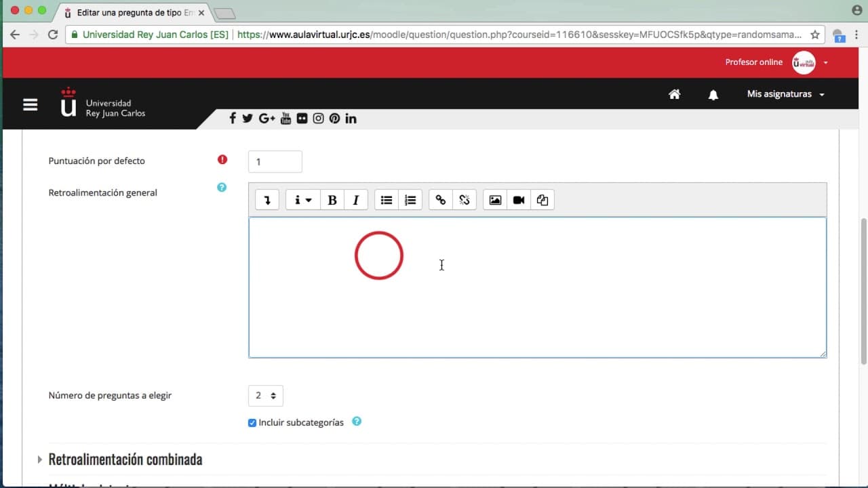
Task: Open the manage files icon
Action: coord(542,200)
